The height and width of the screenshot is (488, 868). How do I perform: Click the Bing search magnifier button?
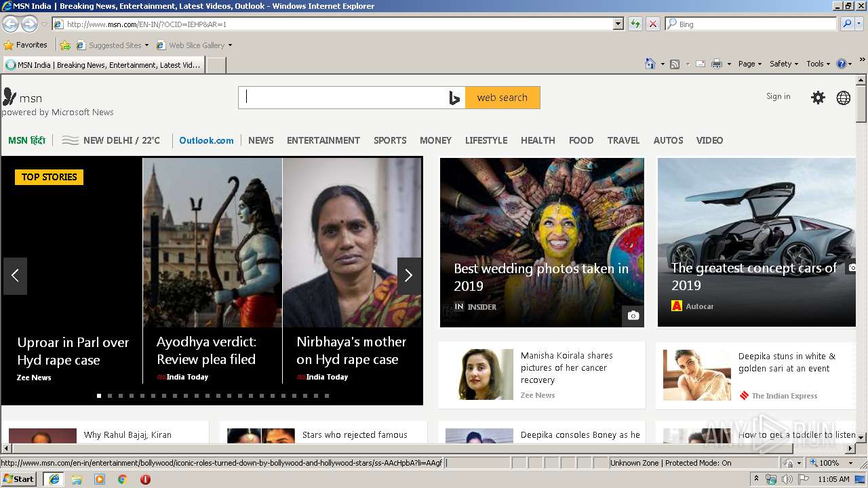click(x=847, y=24)
